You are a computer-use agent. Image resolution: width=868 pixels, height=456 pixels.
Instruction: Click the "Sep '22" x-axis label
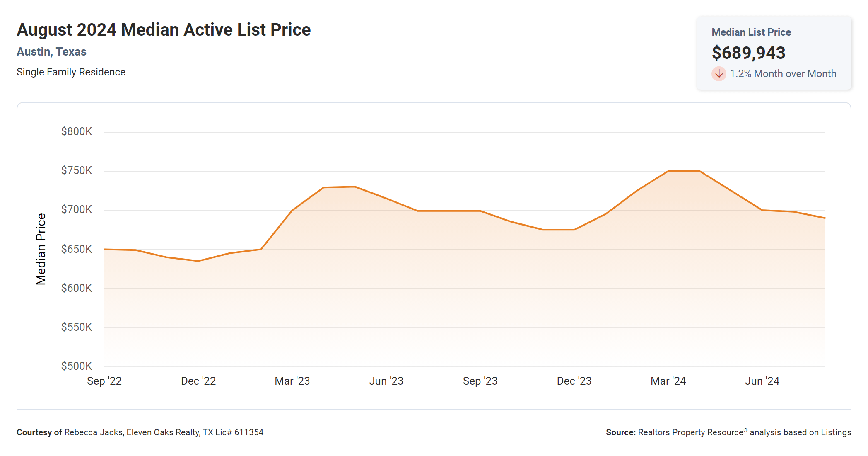(x=104, y=381)
